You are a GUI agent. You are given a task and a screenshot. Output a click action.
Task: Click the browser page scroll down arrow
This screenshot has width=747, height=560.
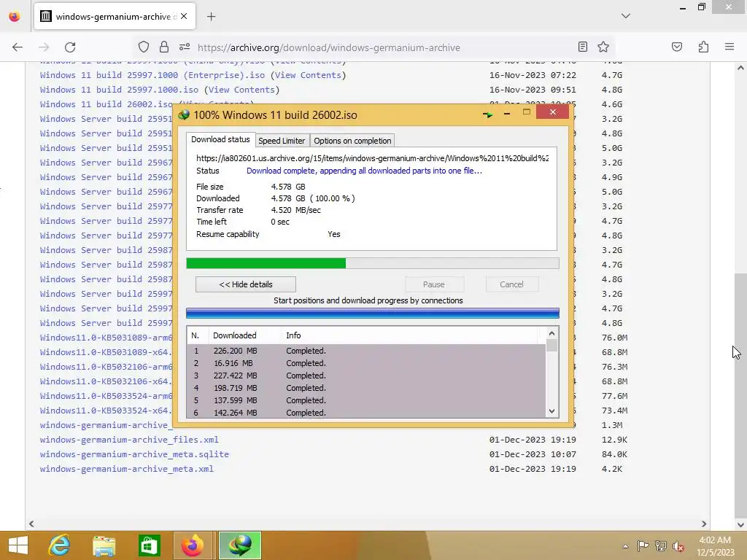740,524
